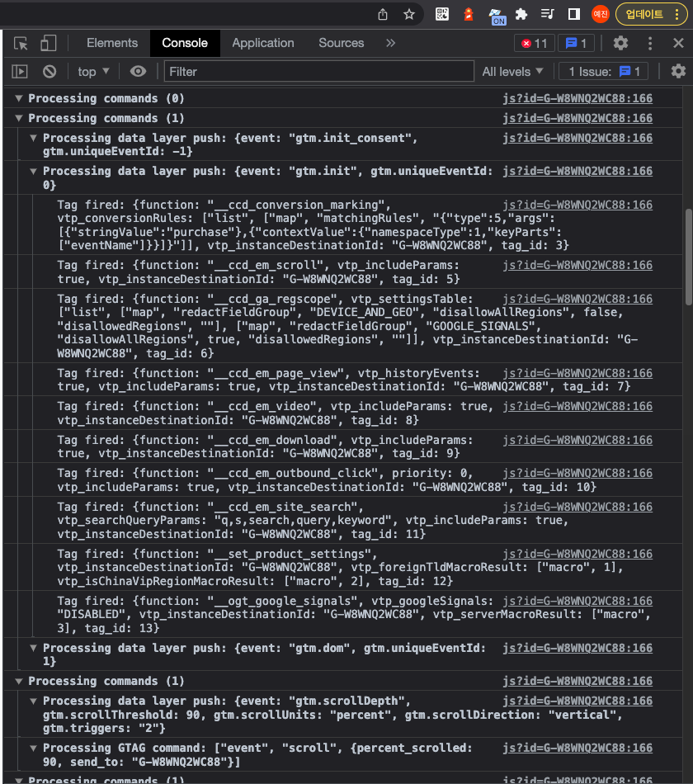The width and height of the screenshot is (693, 784).
Task: Open source link for gtm.dom push
Action: tap(577, 648)
